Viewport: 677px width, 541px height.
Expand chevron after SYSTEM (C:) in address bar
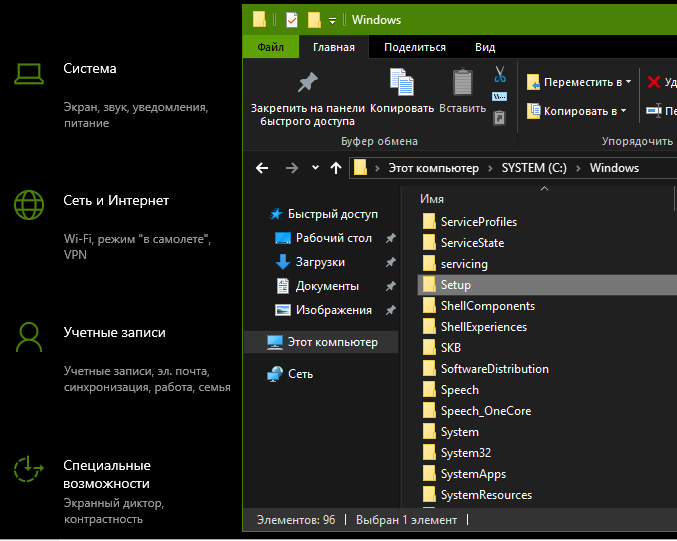pos(578,168)
